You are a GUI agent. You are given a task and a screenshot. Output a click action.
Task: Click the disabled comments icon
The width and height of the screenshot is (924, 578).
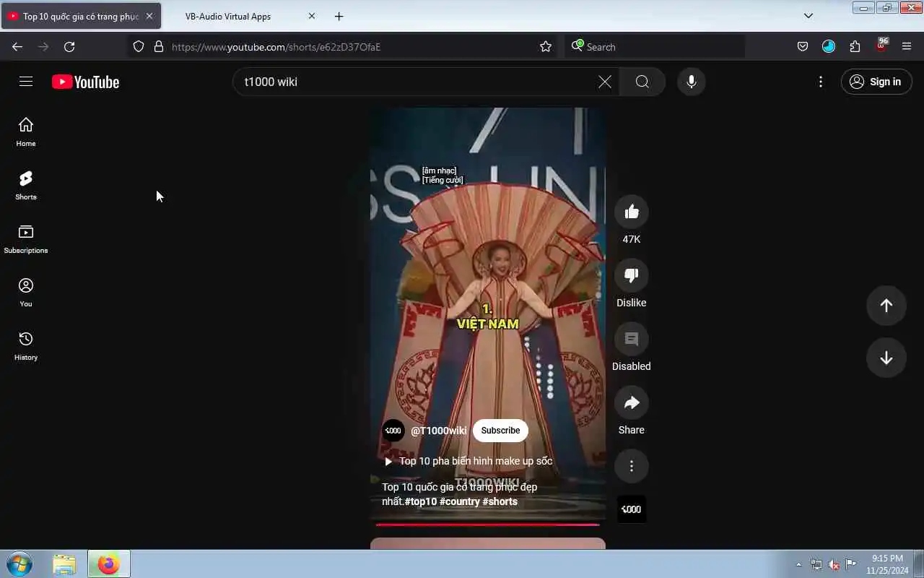click(x=632, y=339)
